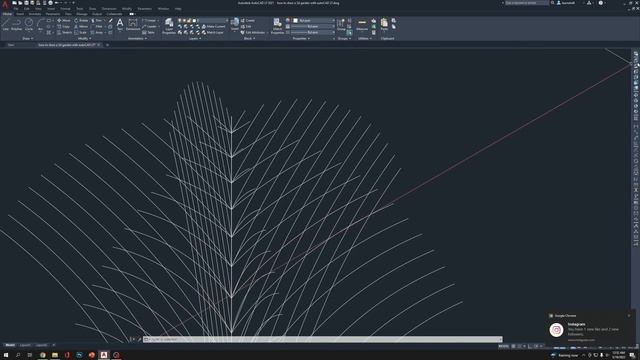Click the Measure utility tool

[362, 24]
